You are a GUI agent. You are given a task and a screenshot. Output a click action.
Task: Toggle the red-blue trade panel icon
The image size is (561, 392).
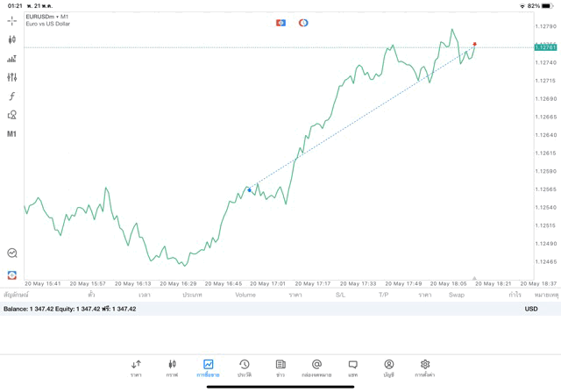click(280, 23)
